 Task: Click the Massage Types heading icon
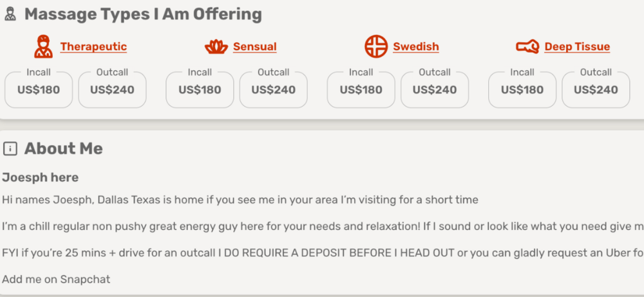click(x=10, y=14)
